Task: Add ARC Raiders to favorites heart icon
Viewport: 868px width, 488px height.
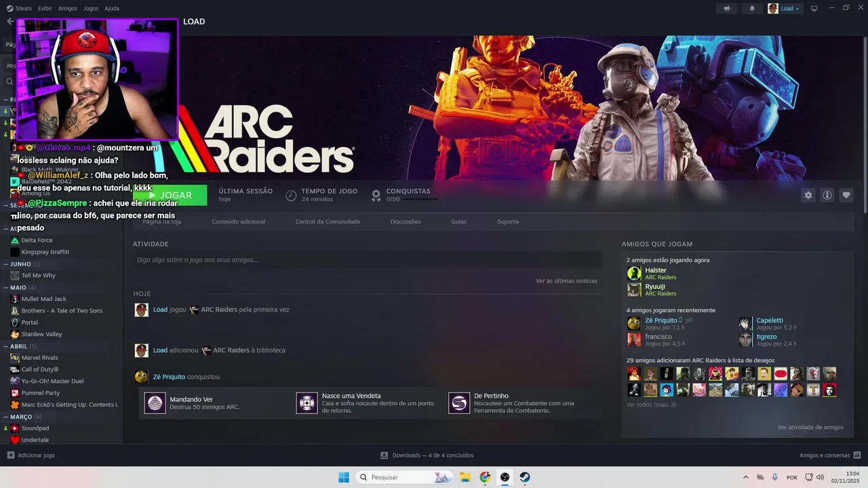Action: [x=846, y=195]
